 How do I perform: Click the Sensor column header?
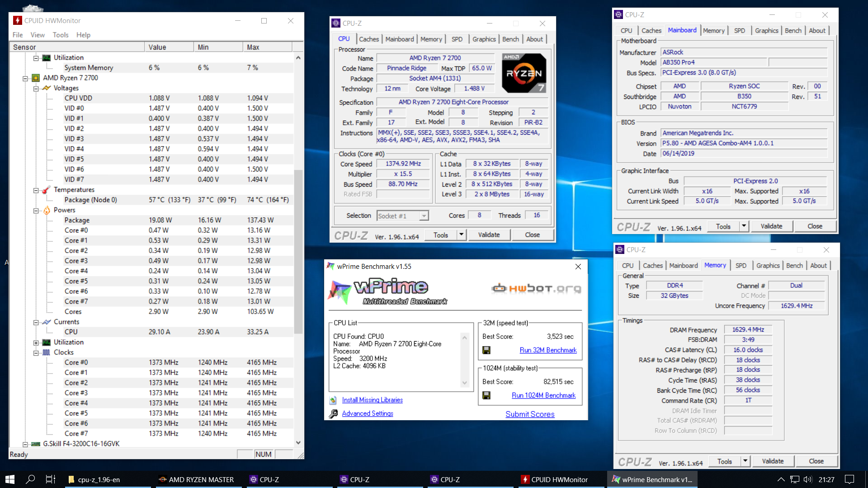[77, 47]
